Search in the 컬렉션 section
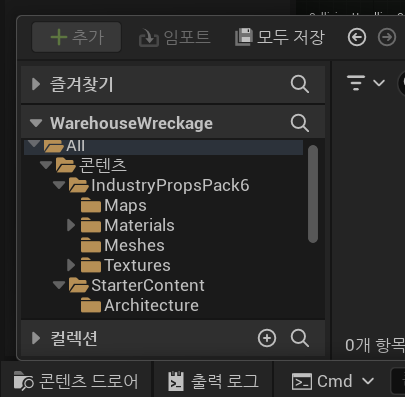Viewport: 405px width, 397px height. coord(299,338)
